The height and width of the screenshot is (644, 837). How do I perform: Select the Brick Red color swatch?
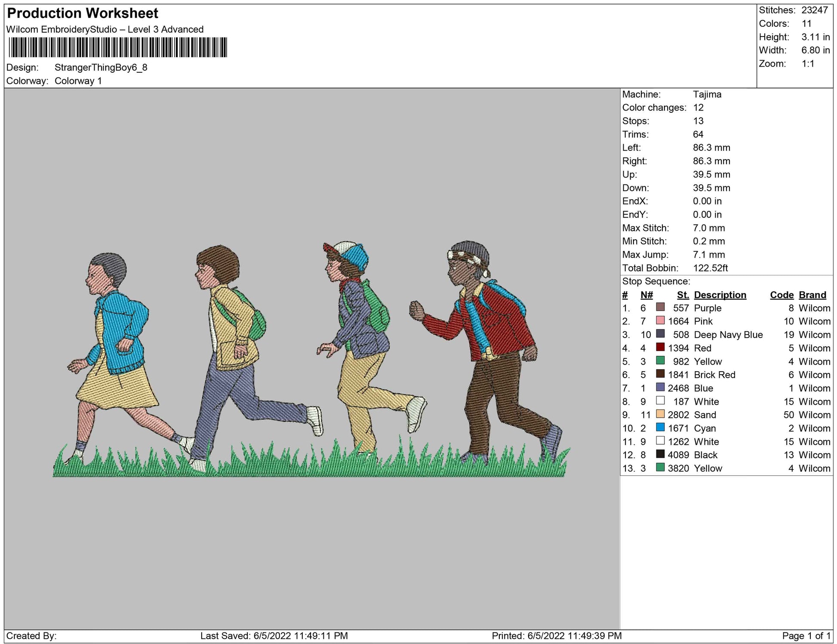click(x=660, y=374)
